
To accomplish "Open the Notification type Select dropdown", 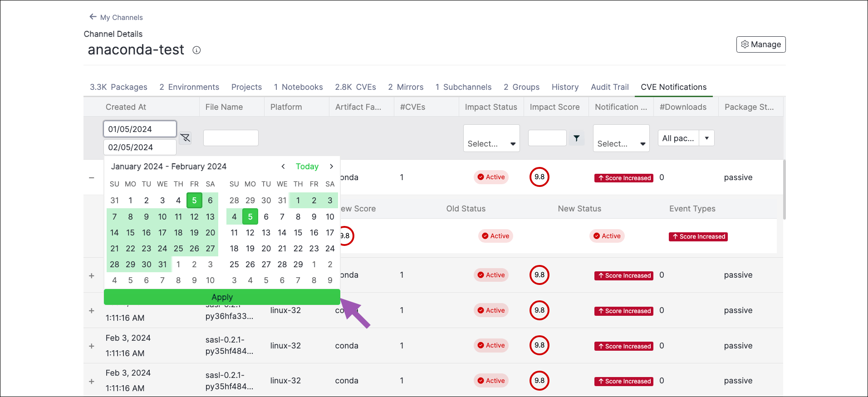I will click(621, 138).
